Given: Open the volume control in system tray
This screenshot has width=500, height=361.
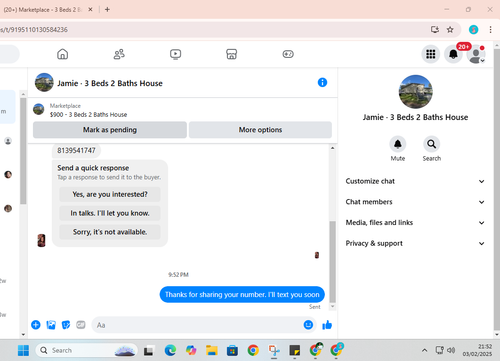Looking at the screenshot, I should coord(451,350).
